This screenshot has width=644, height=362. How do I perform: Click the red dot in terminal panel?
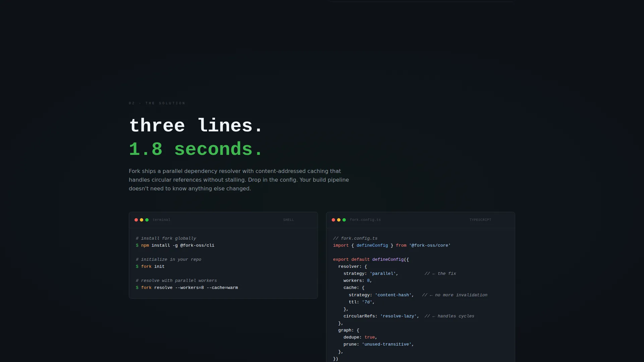136,220
